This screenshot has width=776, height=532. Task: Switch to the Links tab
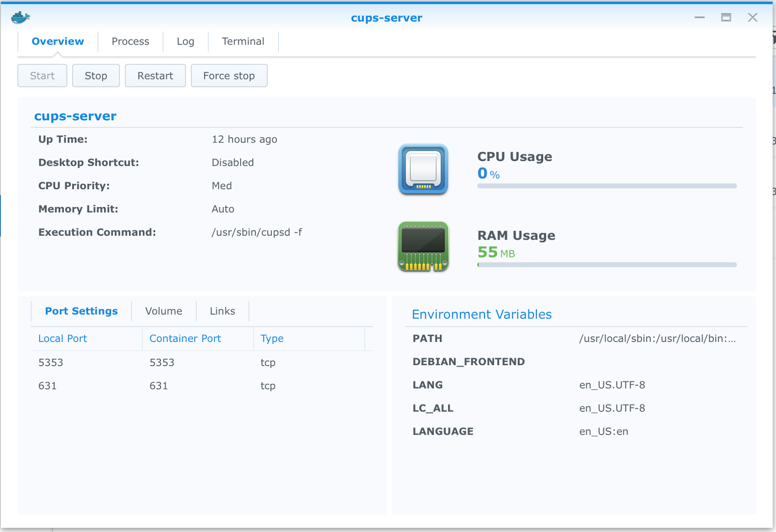pyautogui.click(x=222, y=311)
